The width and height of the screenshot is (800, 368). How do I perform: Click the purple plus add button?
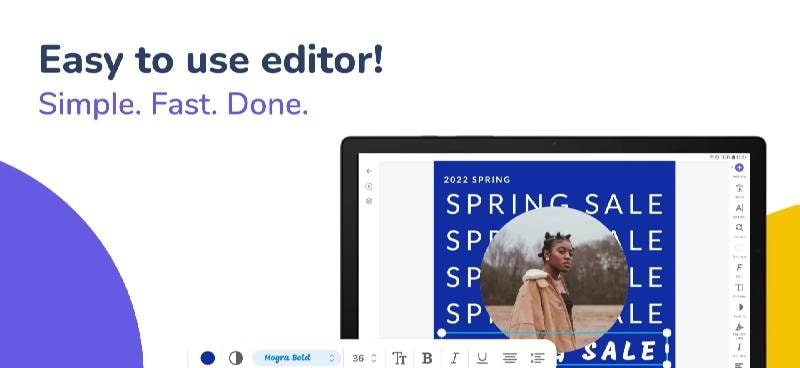pyautogui.click(x=739, y=167)
